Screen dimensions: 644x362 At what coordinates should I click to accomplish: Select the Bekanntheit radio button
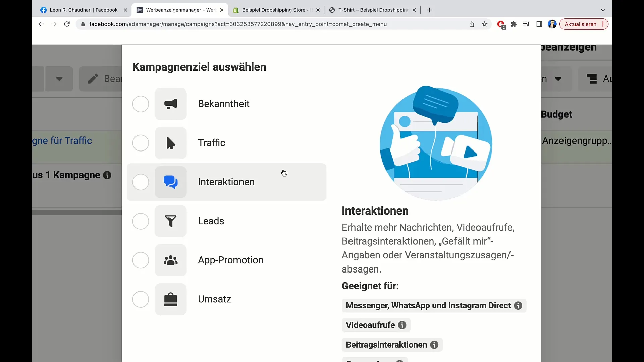140,104
